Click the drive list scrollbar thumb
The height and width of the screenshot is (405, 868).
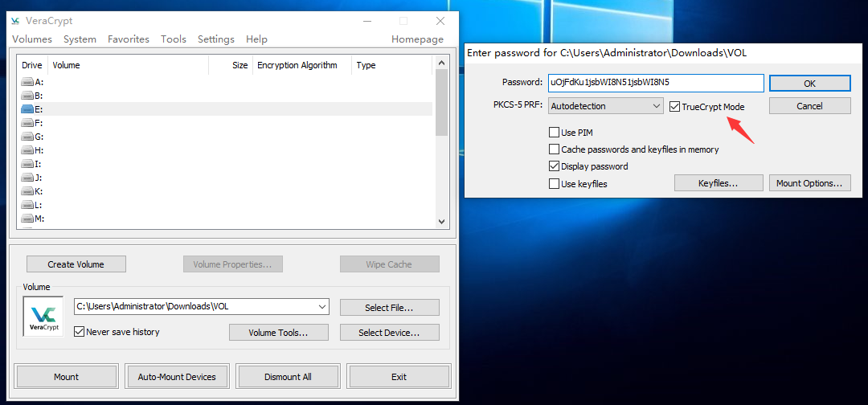coord(441,102)
